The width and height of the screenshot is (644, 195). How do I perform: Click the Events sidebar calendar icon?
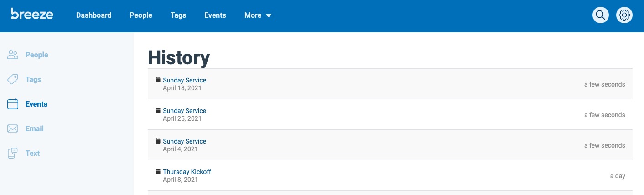[x=13, y=104]
